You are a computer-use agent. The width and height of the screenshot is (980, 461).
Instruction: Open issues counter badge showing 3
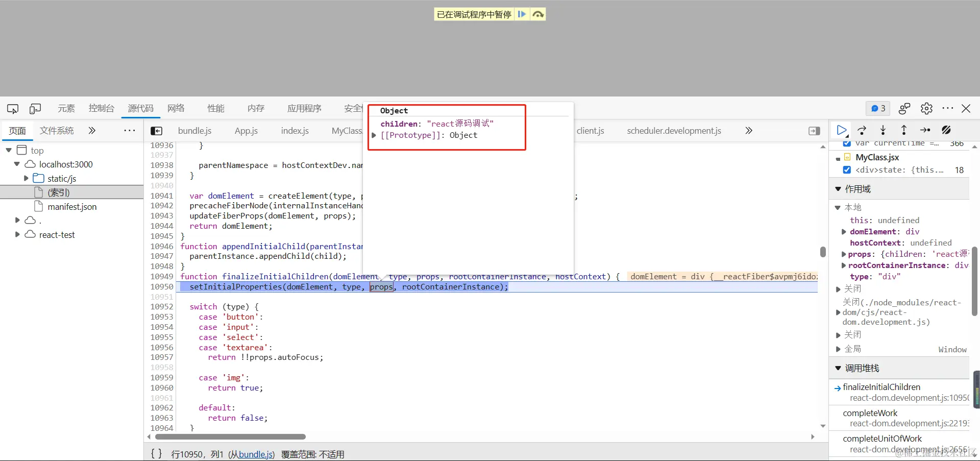tap(878, 108)
